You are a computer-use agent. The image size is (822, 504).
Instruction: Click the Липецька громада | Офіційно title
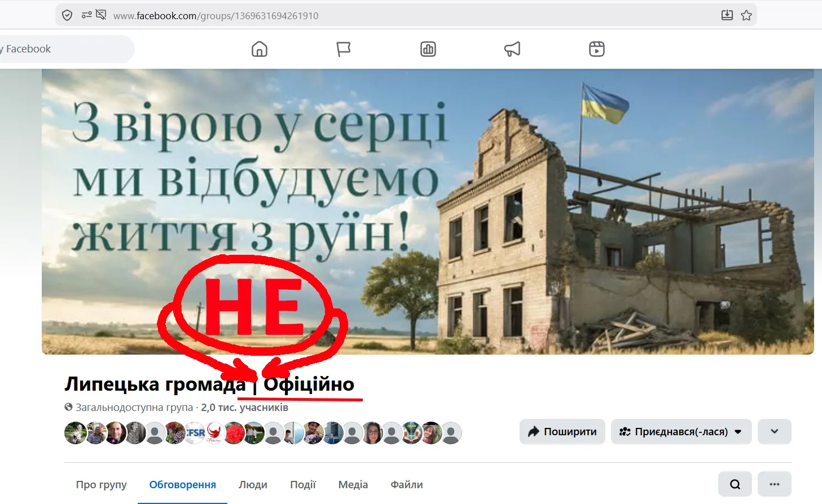209,384
